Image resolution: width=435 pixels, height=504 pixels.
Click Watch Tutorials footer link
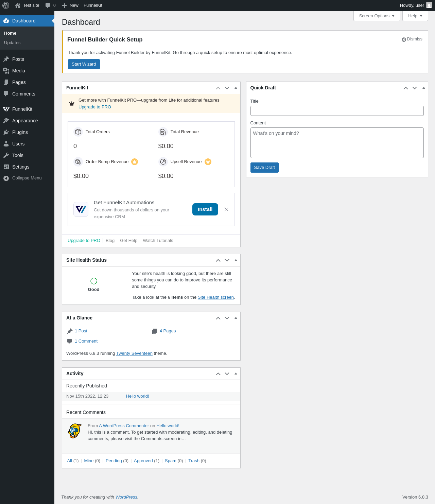(158, 241)
